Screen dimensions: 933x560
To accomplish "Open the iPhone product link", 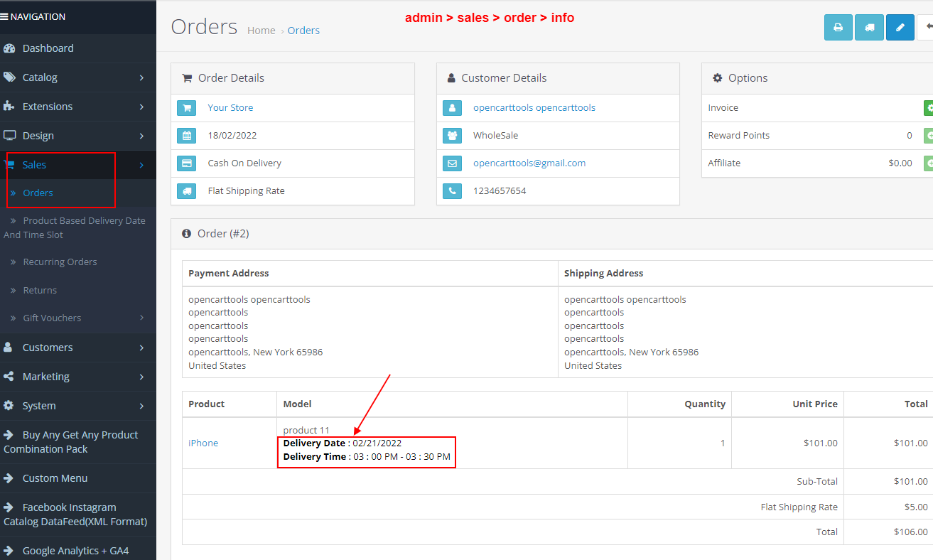I will pyautogui.click(x=203, y=443).
